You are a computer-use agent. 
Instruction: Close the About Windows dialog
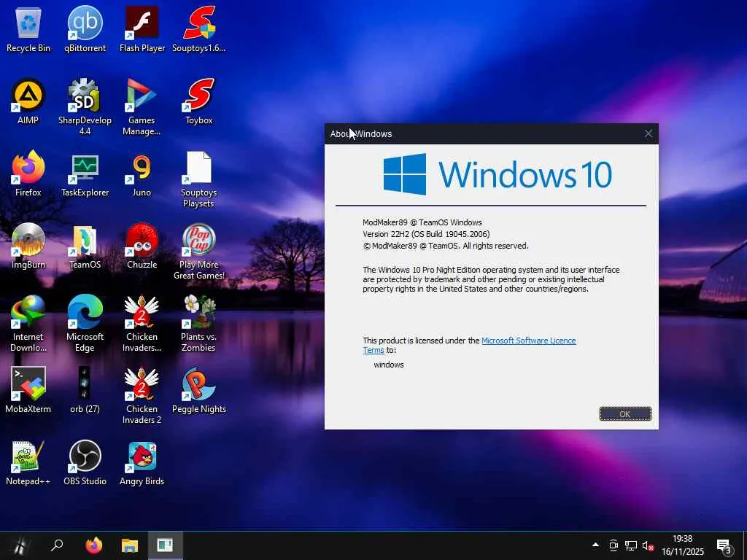pos(649,134)
